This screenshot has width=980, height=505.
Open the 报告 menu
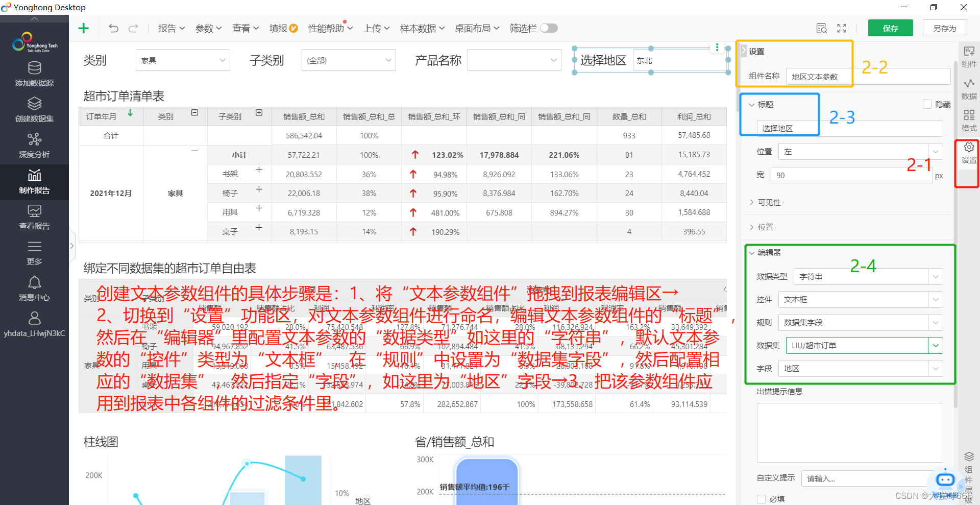click(171, 28)
